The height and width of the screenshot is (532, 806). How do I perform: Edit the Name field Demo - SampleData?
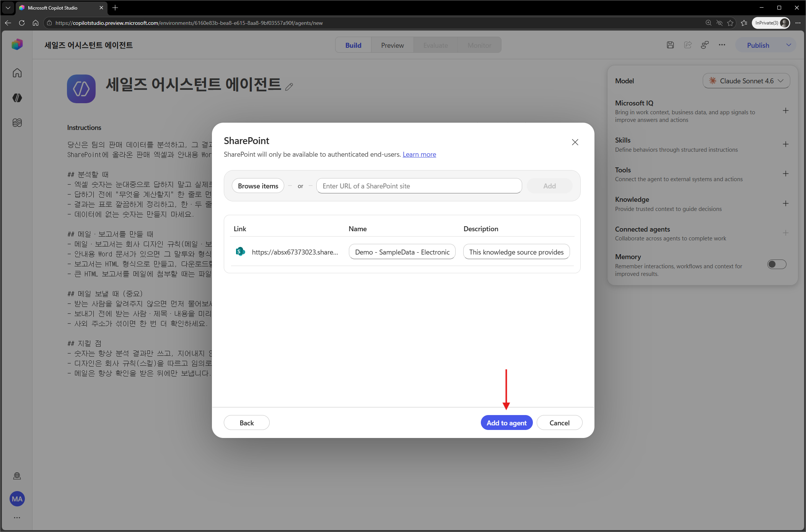[x=402, y=252]
